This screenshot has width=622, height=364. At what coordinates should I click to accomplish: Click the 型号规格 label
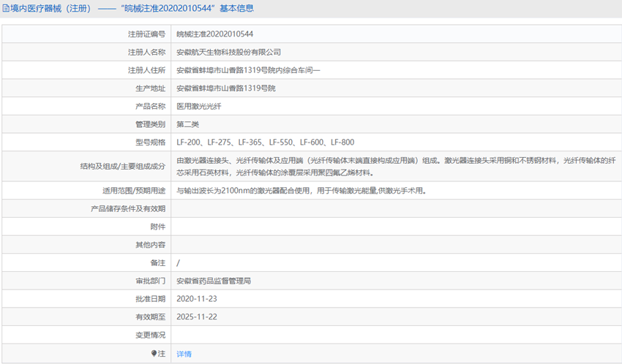(x=150, y=143)
